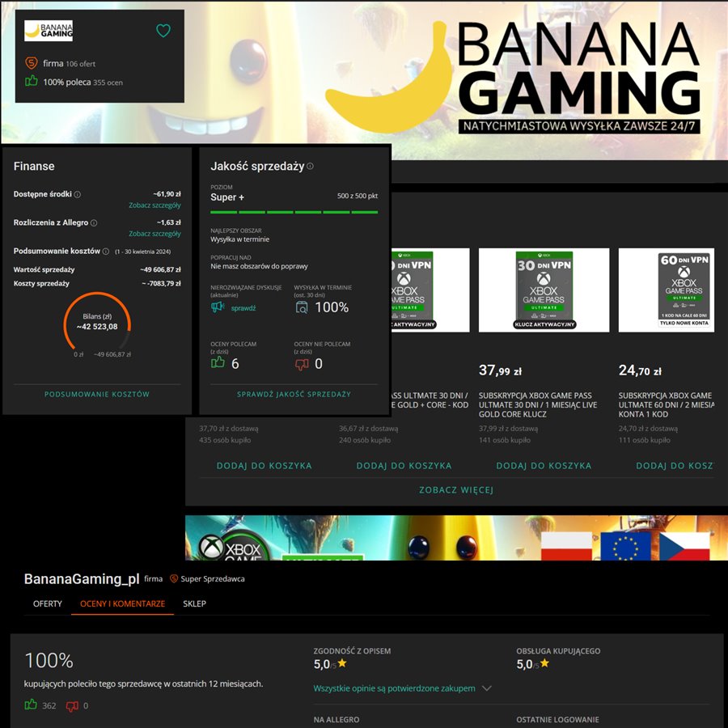Click the megaphone unresolved discussions icon
The image size is (728, 728).
click(x=218, y=307)
